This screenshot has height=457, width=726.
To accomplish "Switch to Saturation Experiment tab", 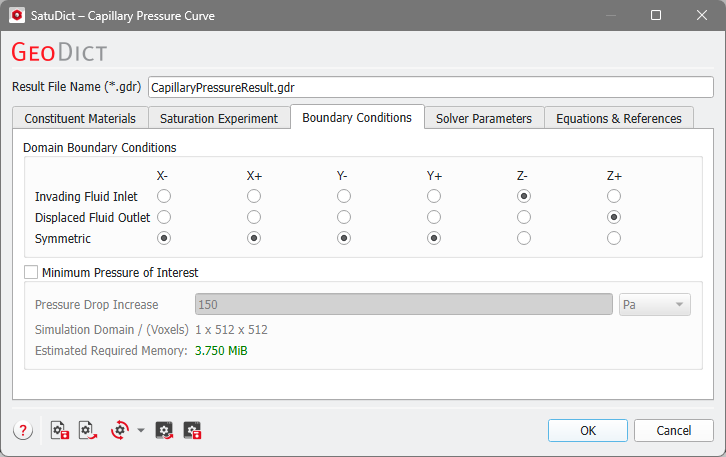I will 219,119.
